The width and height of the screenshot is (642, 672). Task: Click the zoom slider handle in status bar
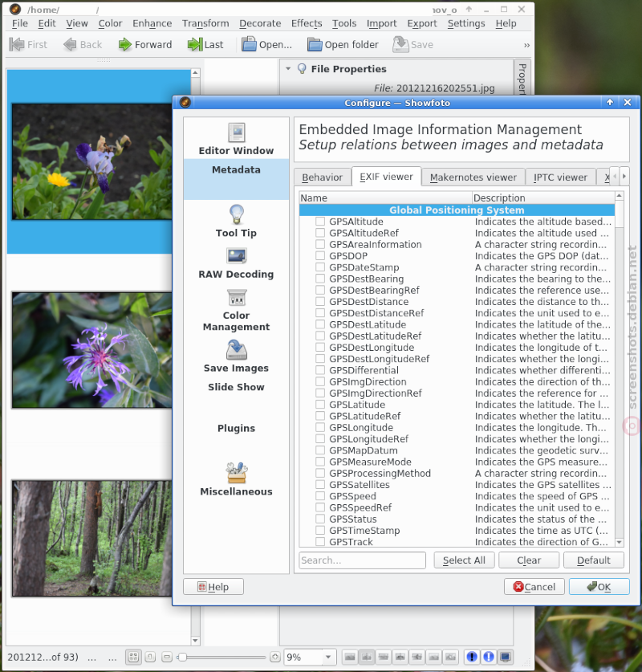182,657
